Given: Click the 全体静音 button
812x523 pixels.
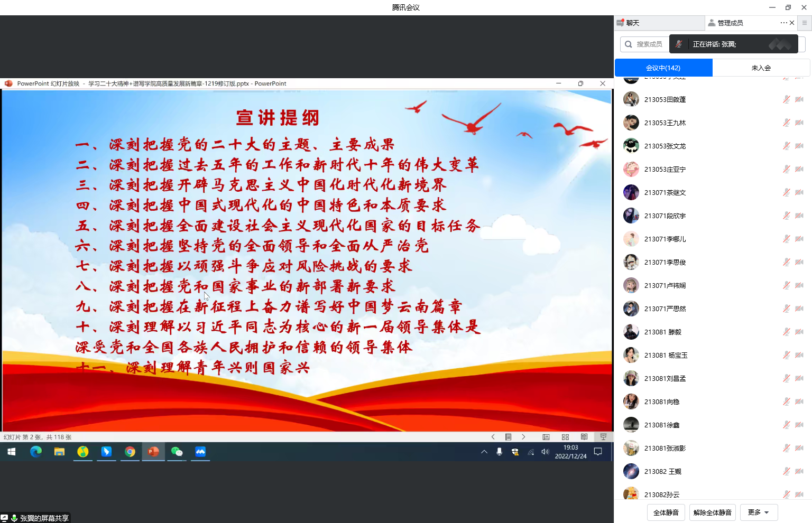Looking at the screenshot, I should (x=666, y=512).
